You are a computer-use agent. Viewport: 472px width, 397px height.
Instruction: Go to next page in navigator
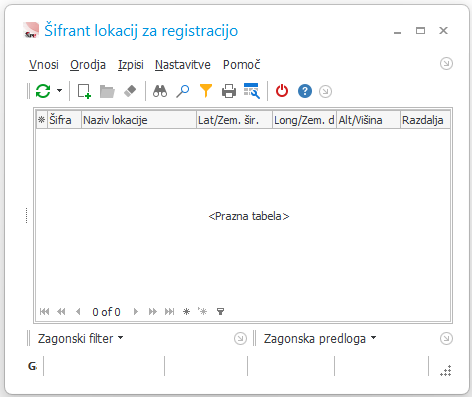[153, 312]
